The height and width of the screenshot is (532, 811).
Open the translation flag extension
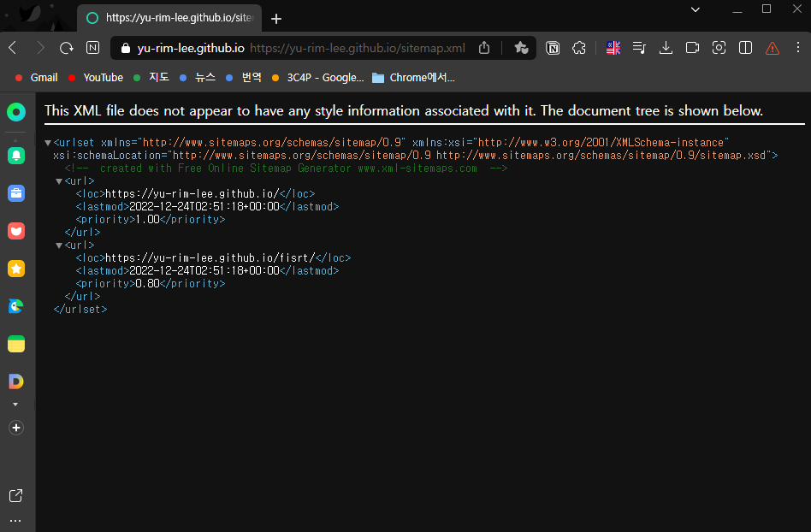pyautogui.click(x=613, y=48)
